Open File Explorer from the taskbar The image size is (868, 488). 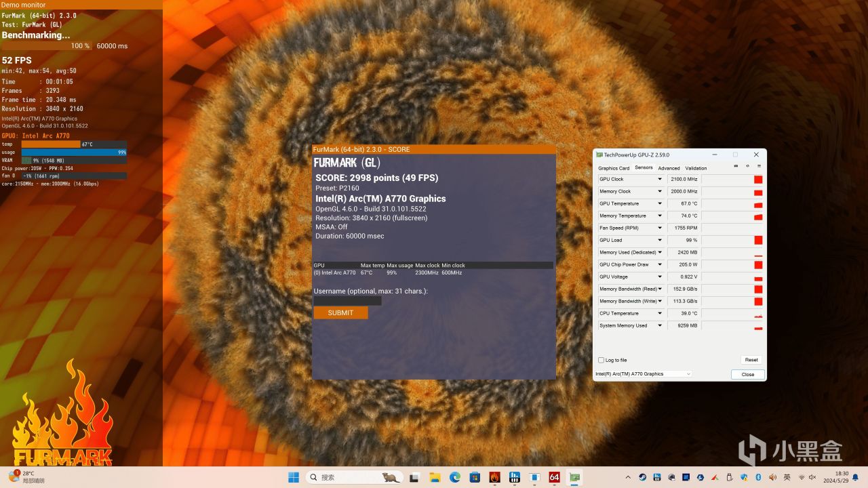[435, 477]
